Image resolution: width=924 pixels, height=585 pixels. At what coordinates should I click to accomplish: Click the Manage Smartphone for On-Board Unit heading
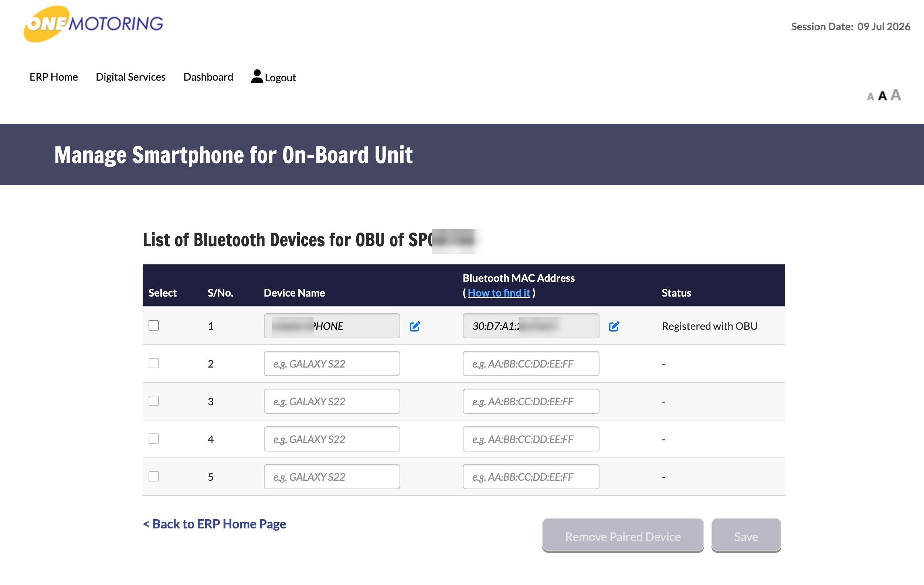[233, 155]
